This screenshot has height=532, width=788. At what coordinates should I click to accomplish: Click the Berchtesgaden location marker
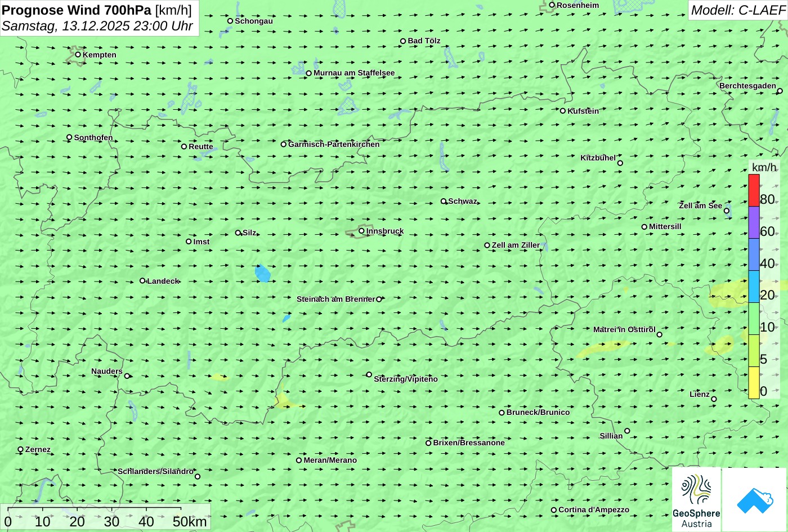pyautogui.click(x=780, y=91)
